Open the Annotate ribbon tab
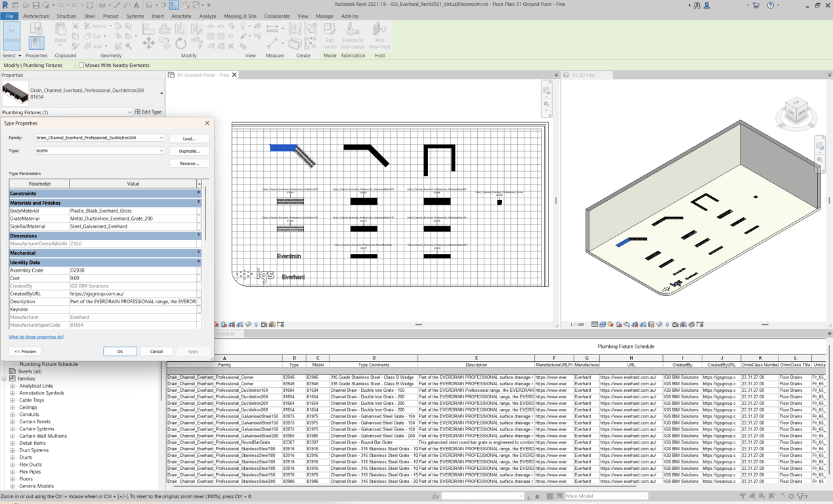Screen dimensions: 833x504 [181, 16]
